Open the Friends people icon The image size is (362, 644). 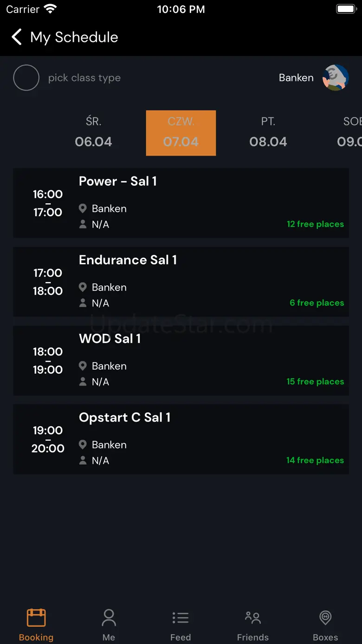[252, 618]
